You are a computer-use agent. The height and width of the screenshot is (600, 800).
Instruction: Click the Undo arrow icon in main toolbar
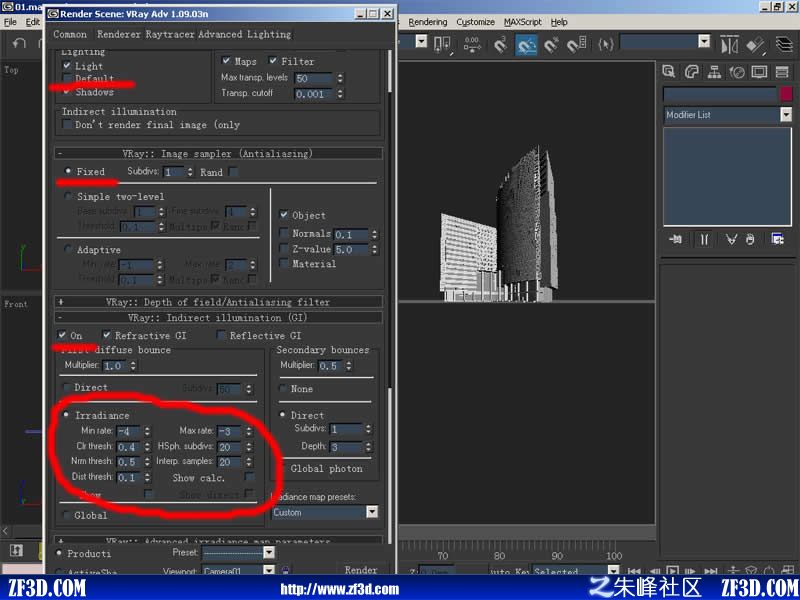click(19, 44)
